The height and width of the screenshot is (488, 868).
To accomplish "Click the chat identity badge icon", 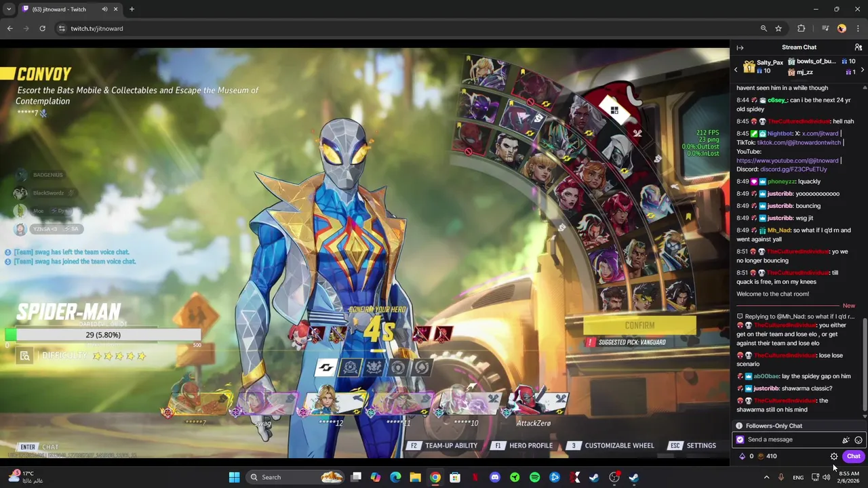I will [740, 440].
